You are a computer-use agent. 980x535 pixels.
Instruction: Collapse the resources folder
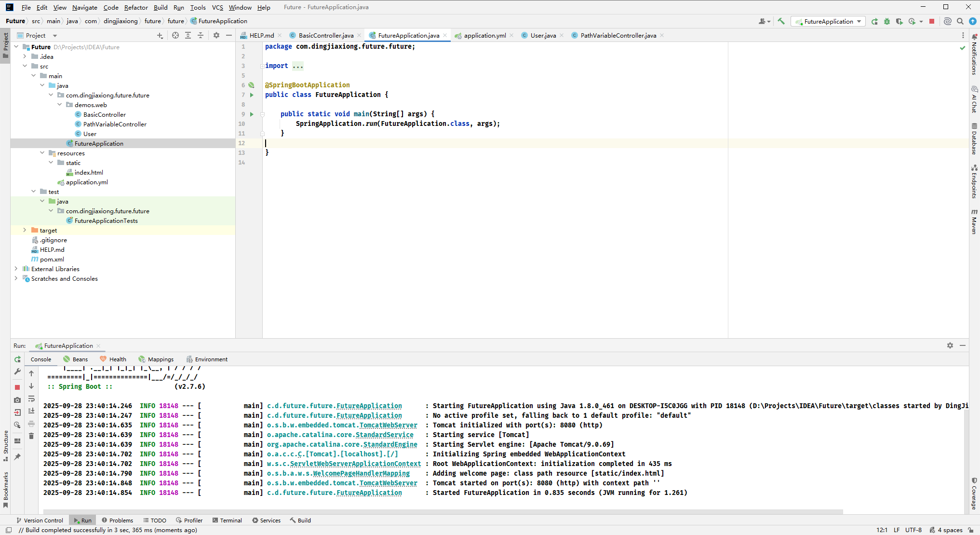(42, 153)
